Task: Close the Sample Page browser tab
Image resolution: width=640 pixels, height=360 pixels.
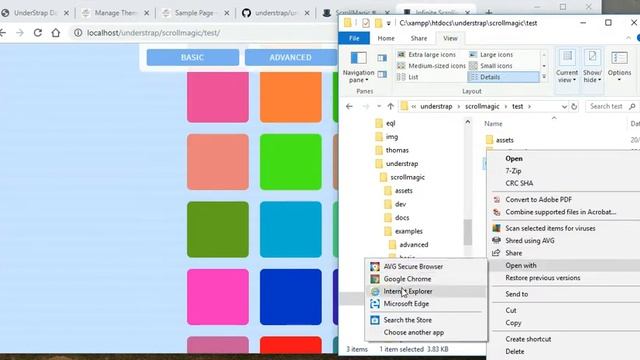Action: [227, 13]
